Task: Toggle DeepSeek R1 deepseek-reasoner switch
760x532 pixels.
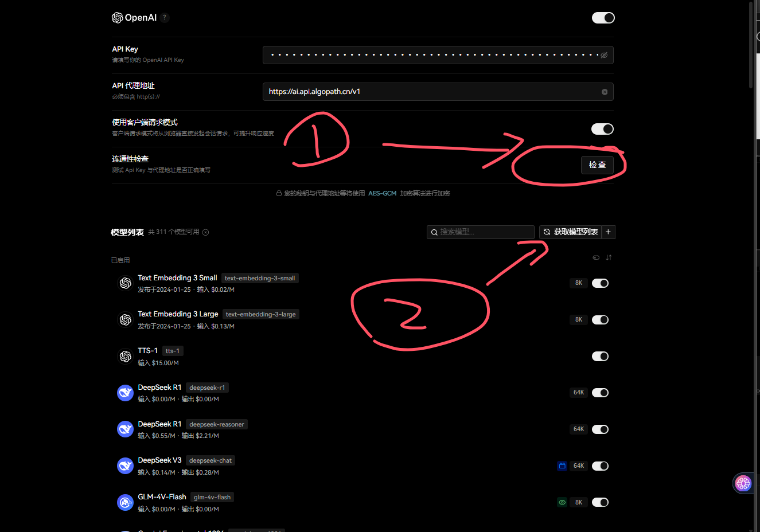Action: 600,429
